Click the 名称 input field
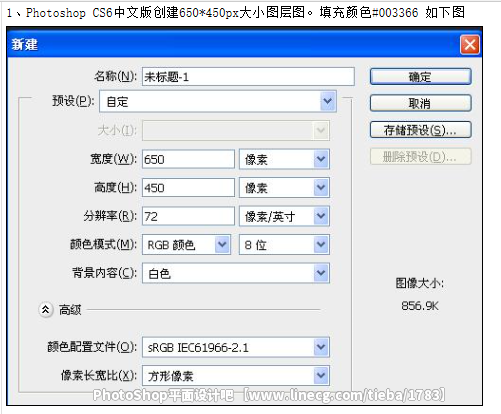 point(248,77)
